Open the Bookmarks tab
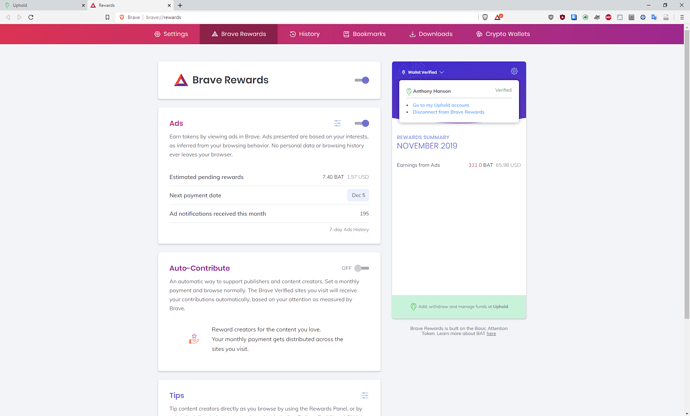This screenshot has width=690, height=416. point(364,34)
